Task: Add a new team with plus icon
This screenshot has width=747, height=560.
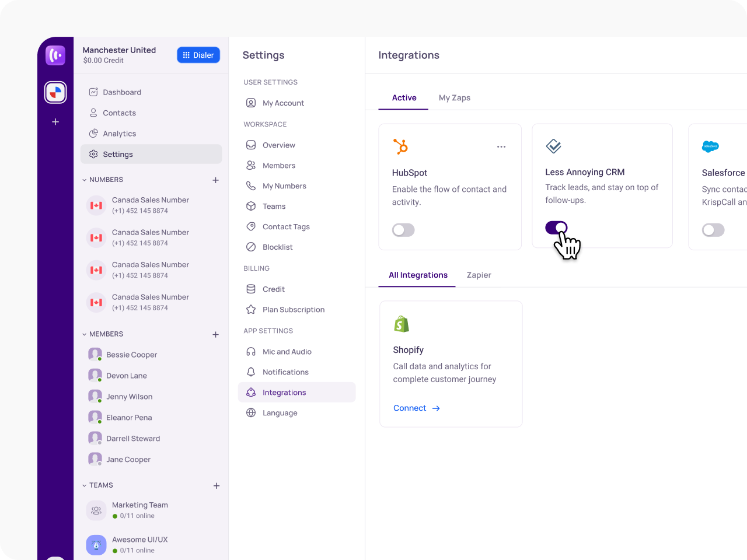Action: 217,486
